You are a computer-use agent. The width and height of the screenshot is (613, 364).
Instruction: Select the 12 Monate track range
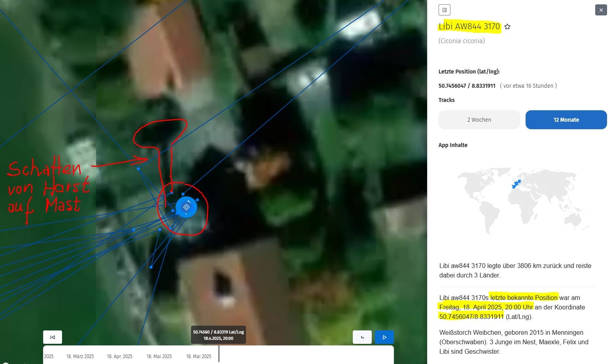point(566,120)
